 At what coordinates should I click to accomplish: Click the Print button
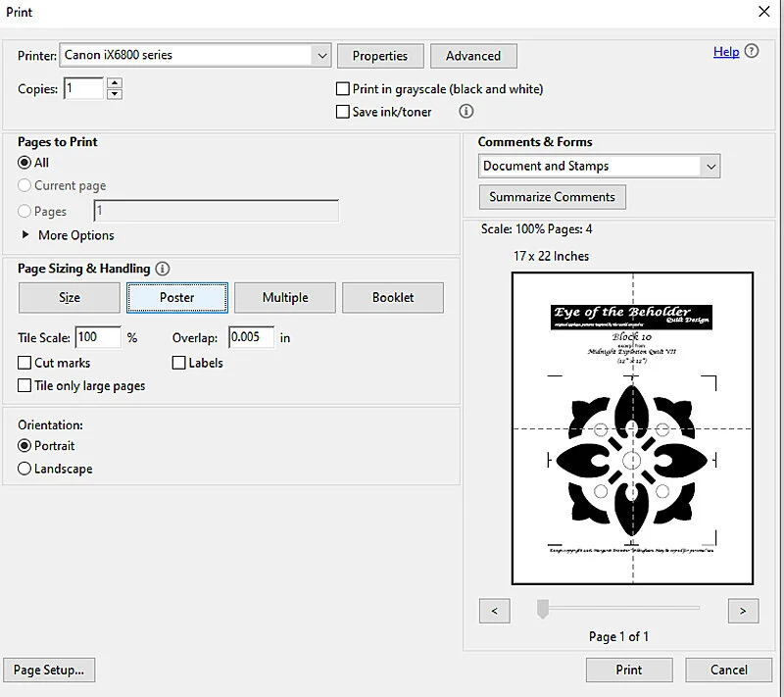(x=629, y=670)
